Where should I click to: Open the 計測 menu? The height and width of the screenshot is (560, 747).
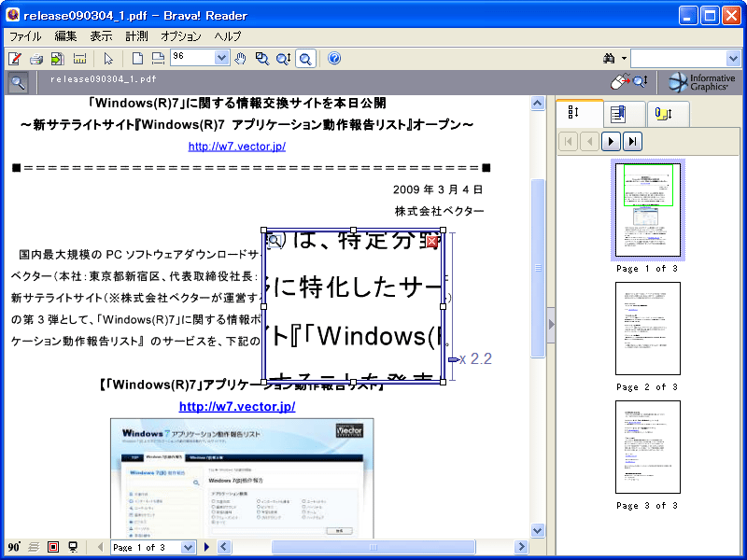pos(136,36)
